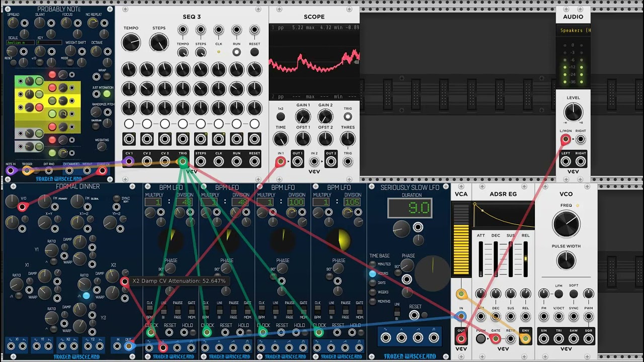Click the FREQ knob on VCO
The height and width of the screenshot is (362, 644).
pyautogui.click(x=566, y=224)
